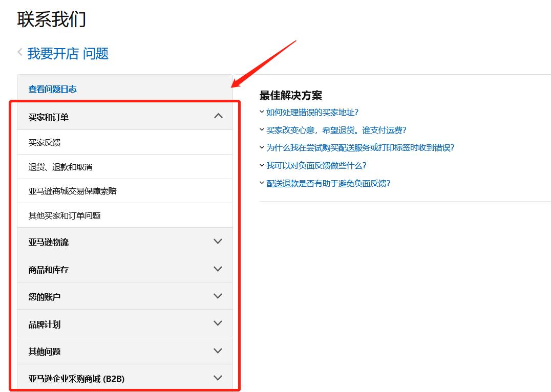The image size is (551, 392).
Task: Select 退货、退款和取消 option
Action: click(x=60, y=167)
